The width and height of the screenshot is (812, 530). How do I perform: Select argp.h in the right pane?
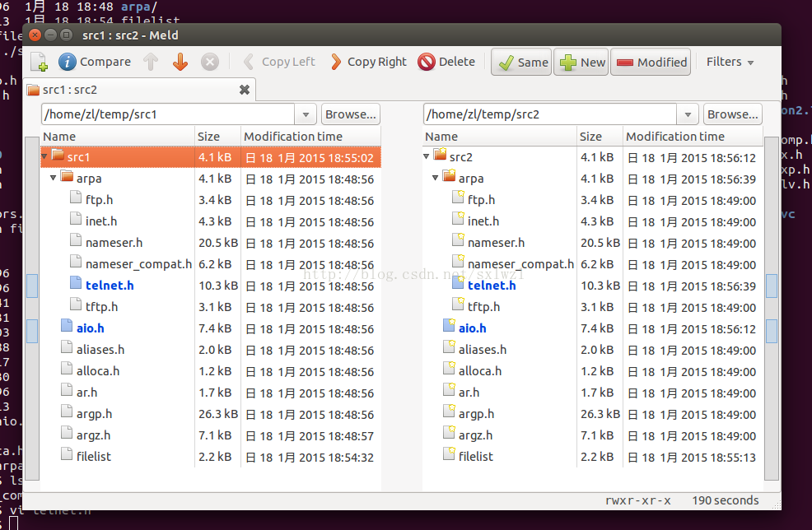pyautogui.click(x=476, y=414)
